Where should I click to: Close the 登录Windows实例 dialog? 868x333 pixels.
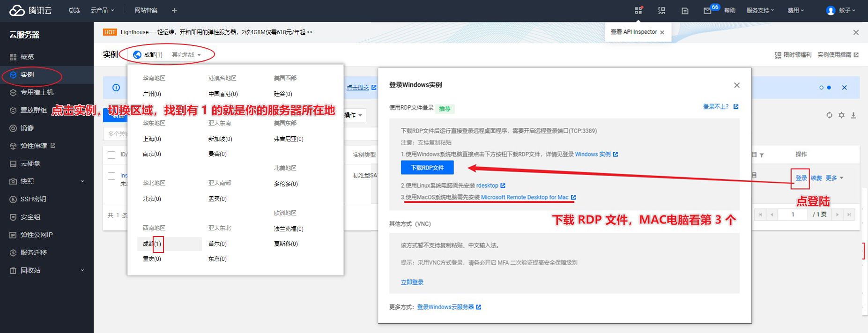click(x=737, y=85)
